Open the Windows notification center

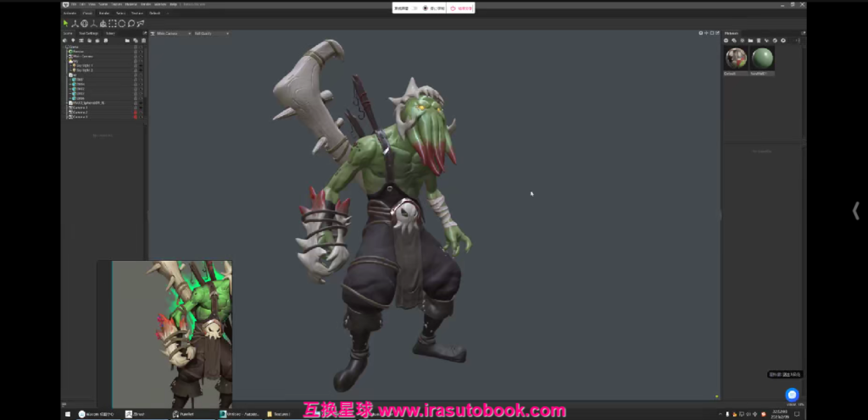(797, 414)
